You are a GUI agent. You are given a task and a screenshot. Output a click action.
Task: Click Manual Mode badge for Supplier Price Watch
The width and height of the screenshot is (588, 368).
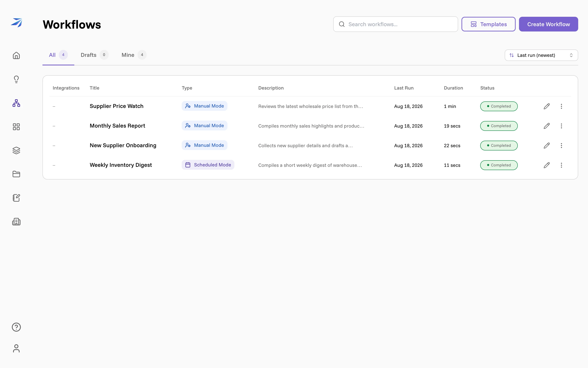(x=204, y=106)
